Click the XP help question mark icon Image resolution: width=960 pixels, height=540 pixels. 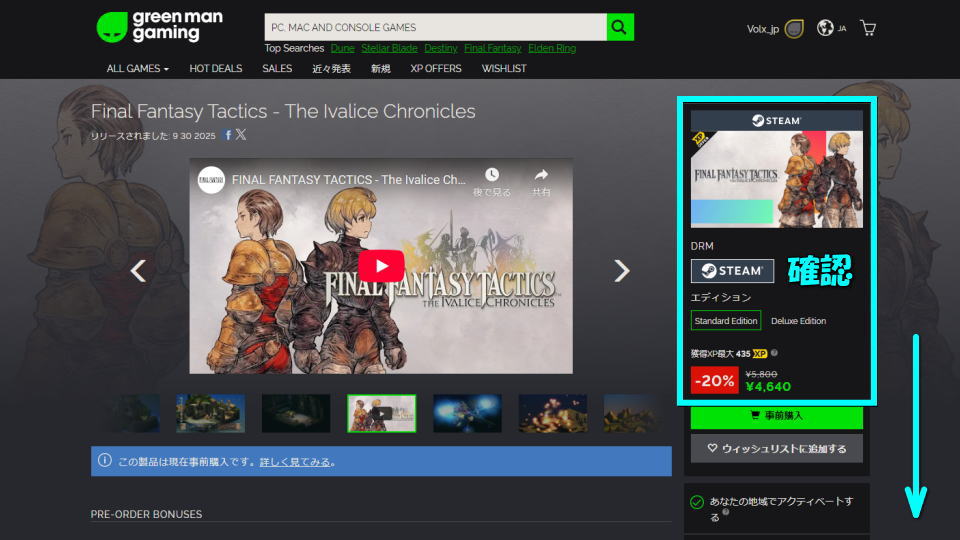pyautogui.click(x=774, y=353)
